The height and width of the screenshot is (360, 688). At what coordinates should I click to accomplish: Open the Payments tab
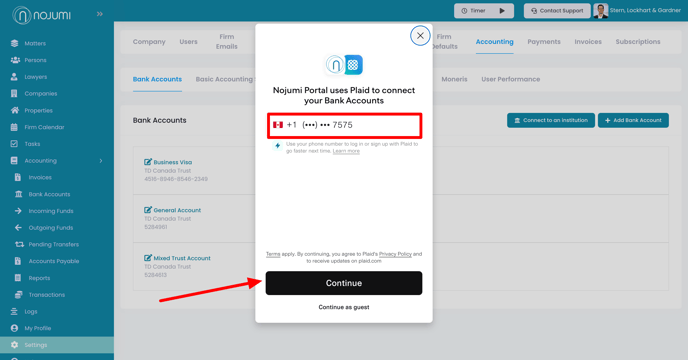544,42
